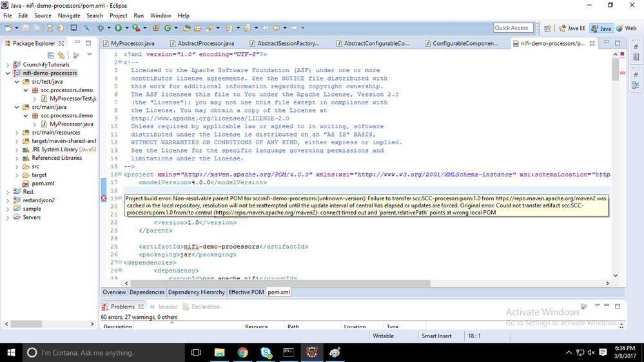Click the green Run button icon
Image resolution: width=644 pixels, height=362 pixels.
coord(118,28)
